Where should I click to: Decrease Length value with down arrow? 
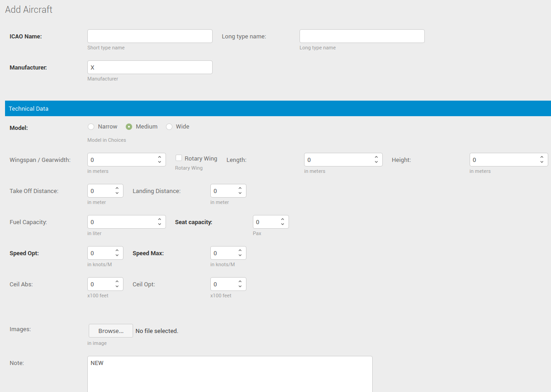click(x=376, y=162)
